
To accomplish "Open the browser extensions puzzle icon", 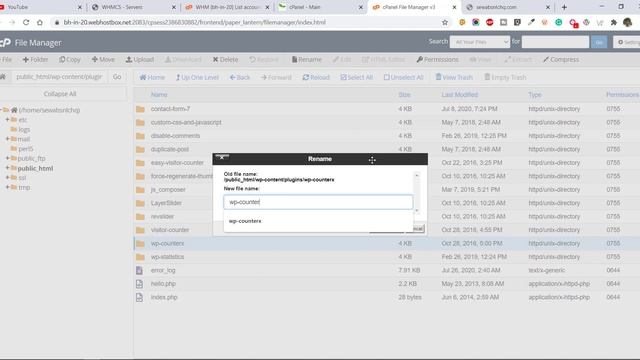I will pos(613,22).
